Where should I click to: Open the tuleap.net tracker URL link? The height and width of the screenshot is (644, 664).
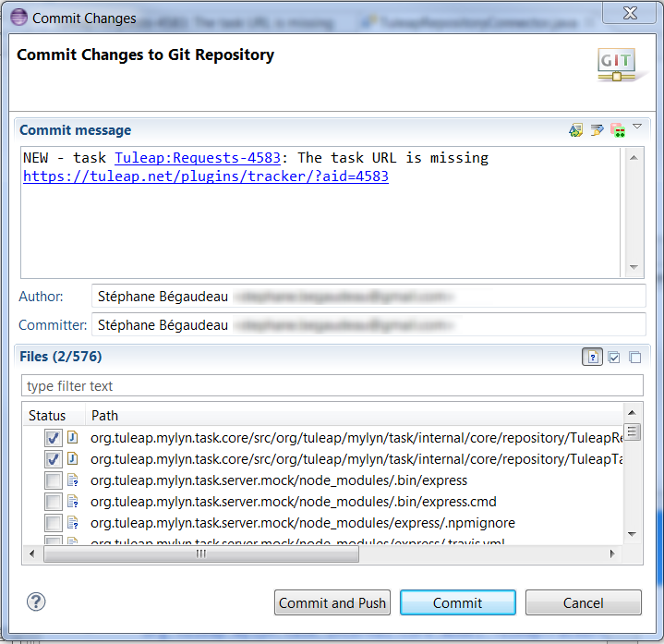(x=206, y=176)
